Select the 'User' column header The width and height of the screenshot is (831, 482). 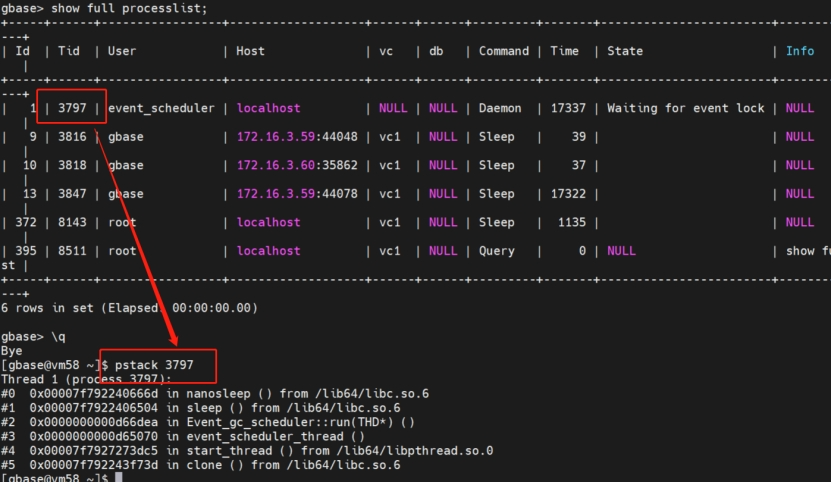coord(122,51)
